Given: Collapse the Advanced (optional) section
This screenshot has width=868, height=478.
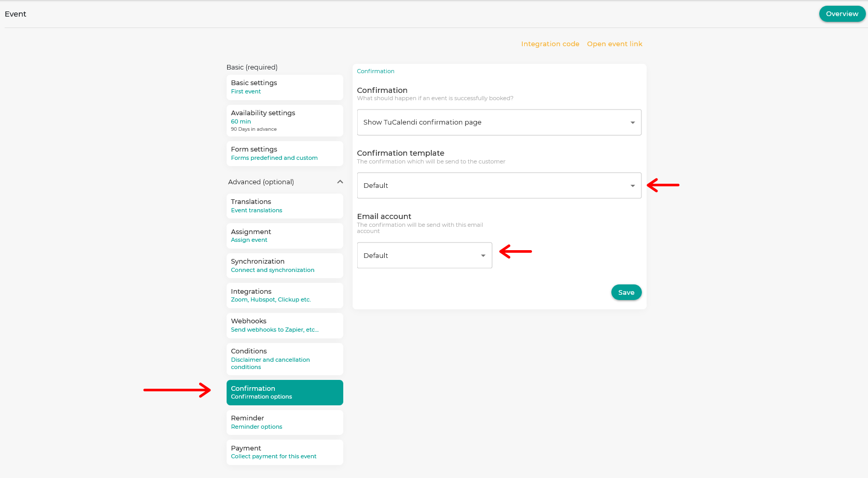Looking at the screenshot, I should point(340,182).
